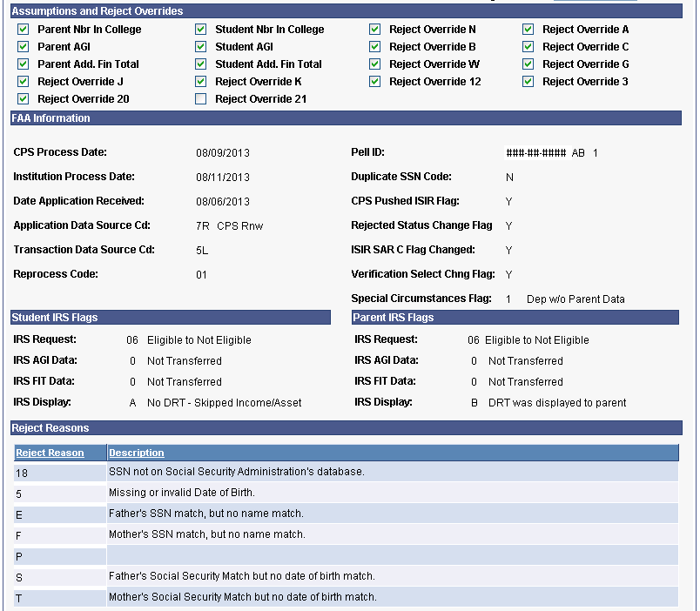Click Duplicate SSN Code value N

click(x=509, y=178)
